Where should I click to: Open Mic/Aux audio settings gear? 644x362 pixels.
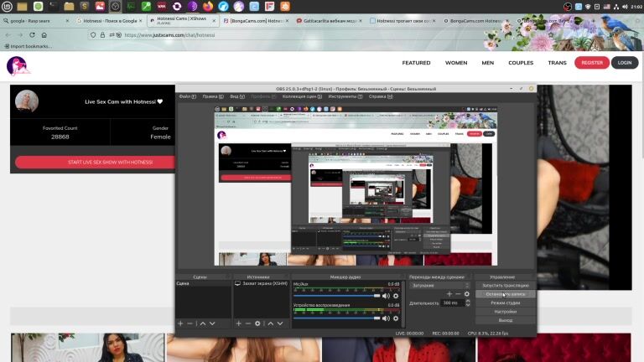396,295
